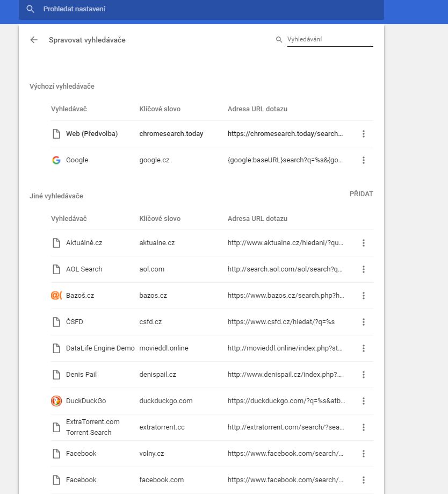The width and height of the screenshot is (448, 494).
Task: Select the ČSFD engine name
Action: (x=75, y=321)
